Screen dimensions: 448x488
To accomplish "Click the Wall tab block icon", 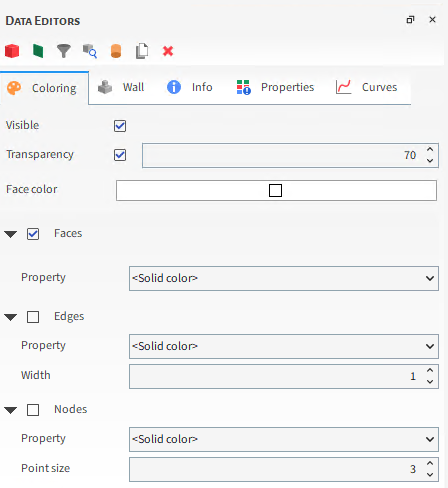I will click(x=105, y=87).
